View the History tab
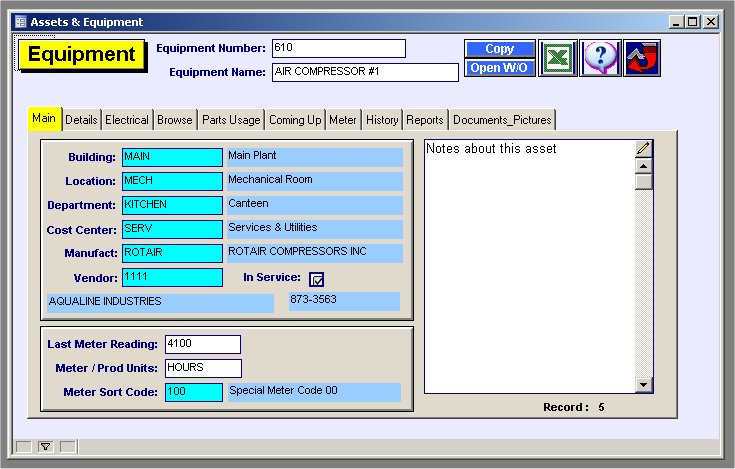This screenshot has width=735, height=469. [382, 120]
